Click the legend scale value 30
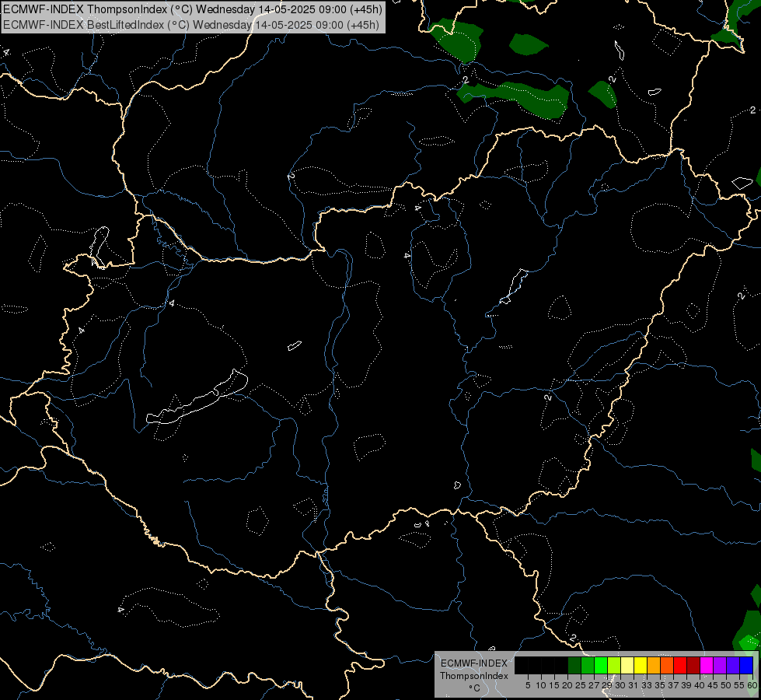 [620, 685]
